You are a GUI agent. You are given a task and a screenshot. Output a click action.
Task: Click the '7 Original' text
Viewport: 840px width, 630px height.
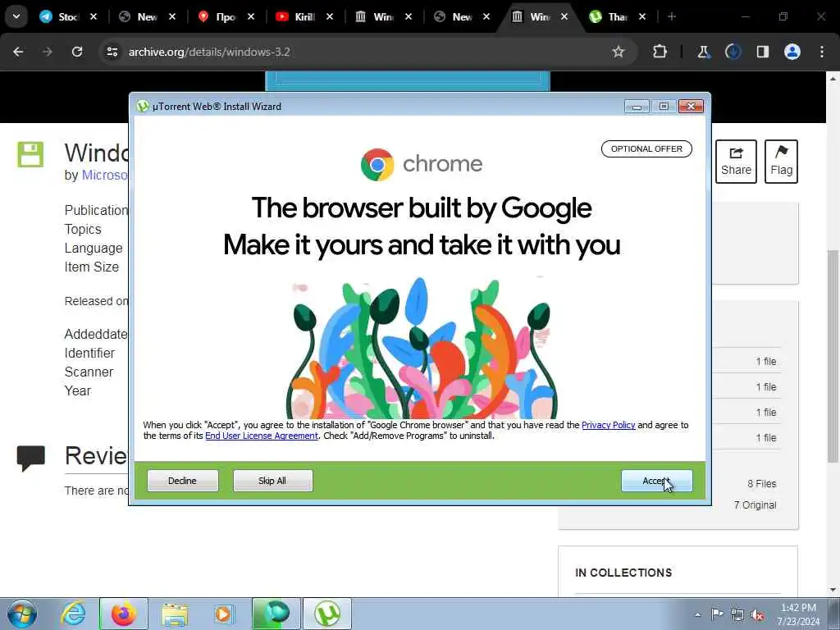pos(755,505)
